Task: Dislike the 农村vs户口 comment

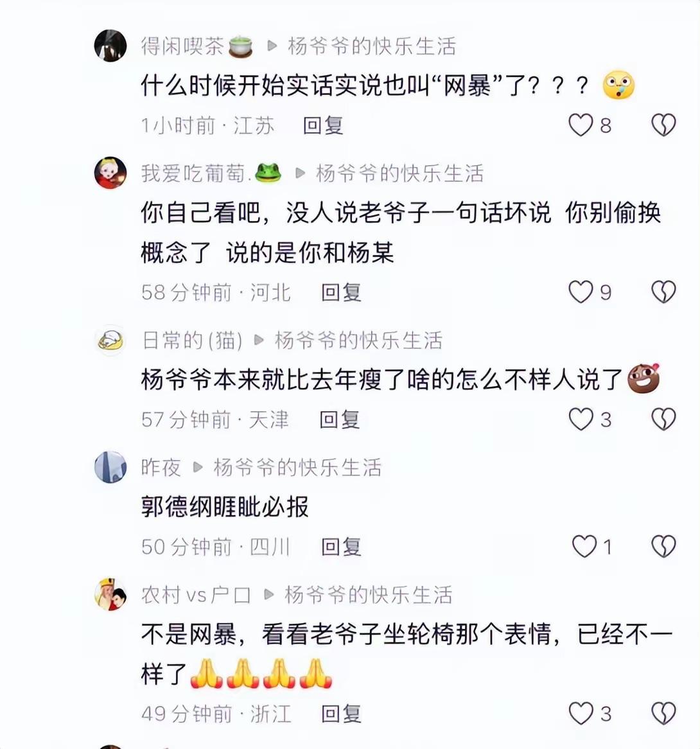Action: pos(663,714)
